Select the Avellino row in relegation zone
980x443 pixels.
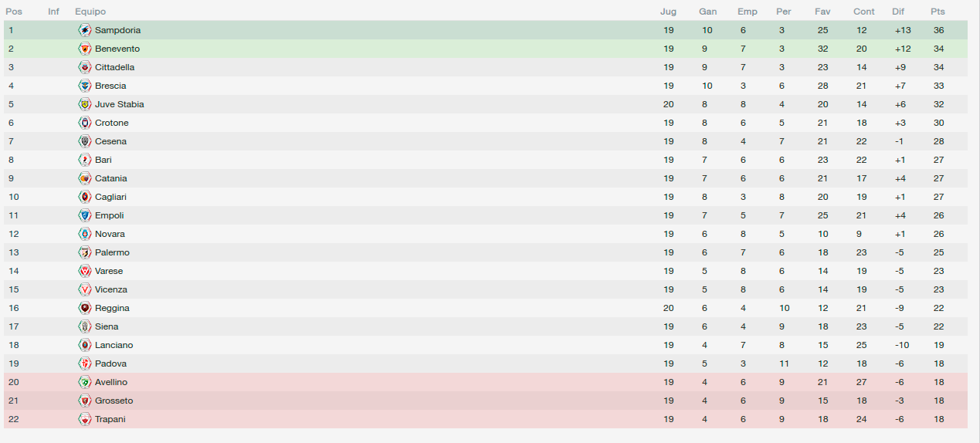485,382
